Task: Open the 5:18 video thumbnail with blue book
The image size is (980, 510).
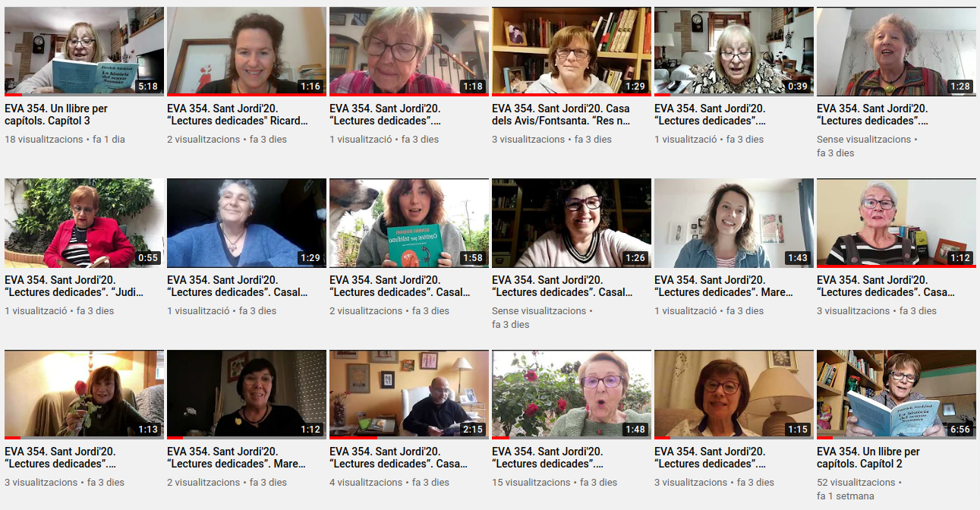Action: pyautogui.click(x=84, y=51)
